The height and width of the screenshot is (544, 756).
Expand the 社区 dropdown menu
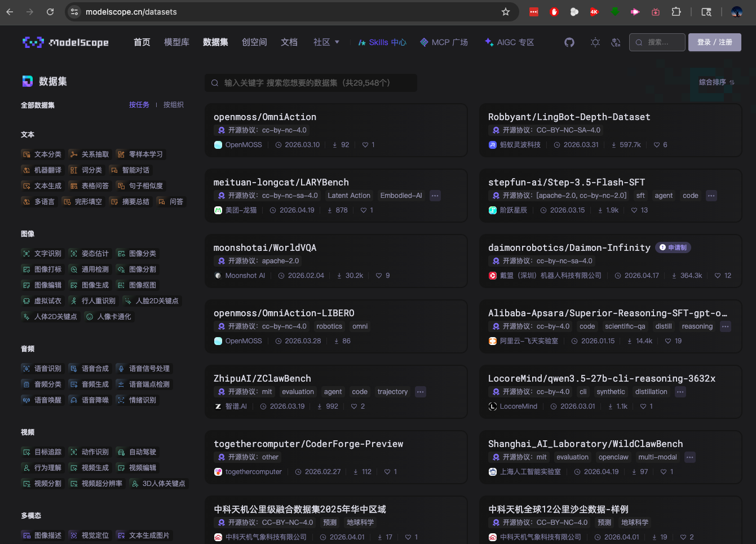pos(326,42)
